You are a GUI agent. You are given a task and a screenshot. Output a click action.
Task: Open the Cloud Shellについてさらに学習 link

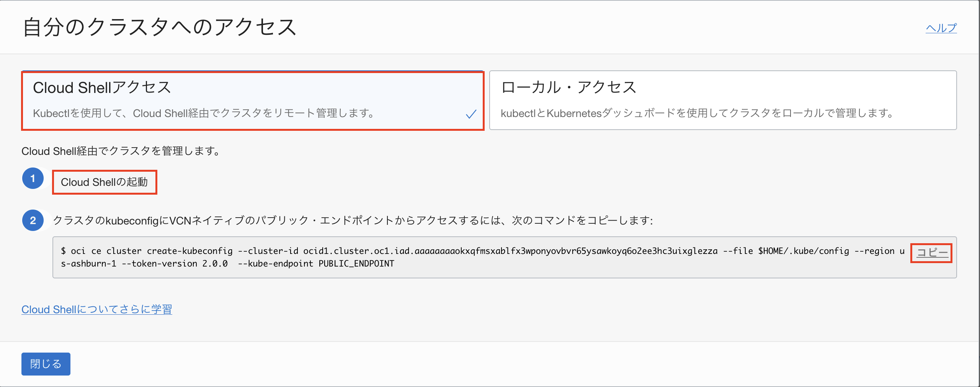tap(97, 309)
